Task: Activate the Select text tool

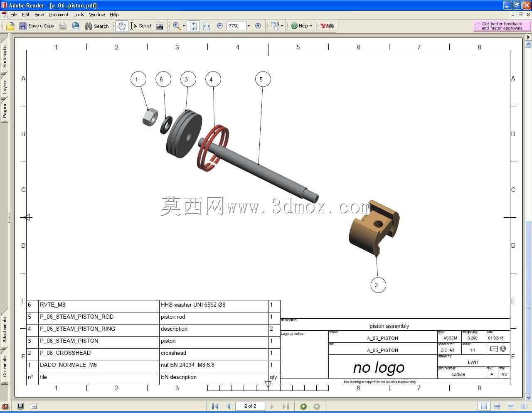Action: [141, 26]
